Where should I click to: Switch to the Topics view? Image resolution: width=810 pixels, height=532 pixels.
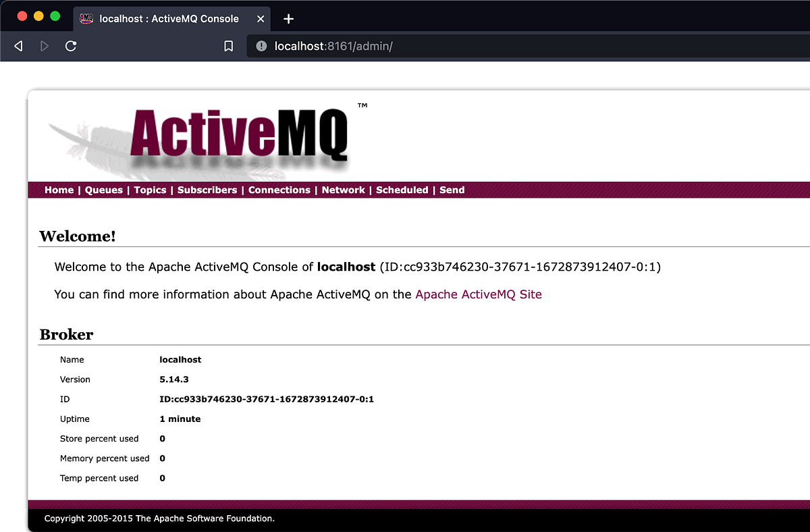click(x=150, y=190)
